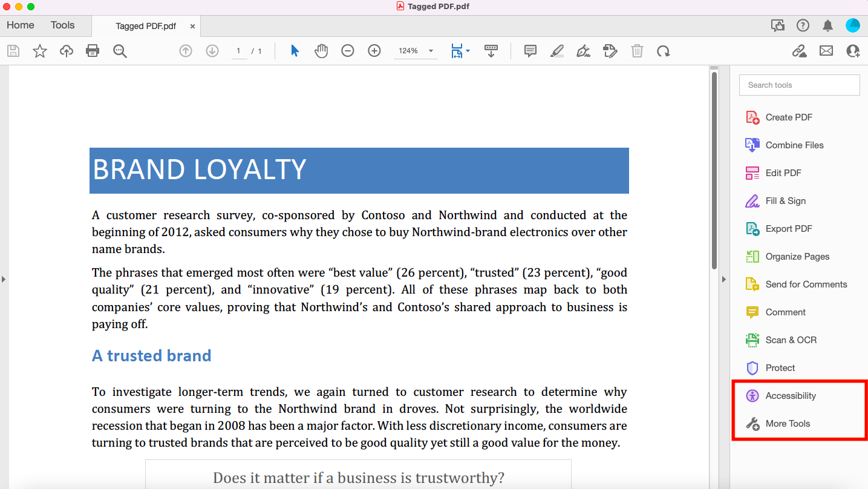
Task: Add a sticky note comment
Action: click(x=530, y=51)
